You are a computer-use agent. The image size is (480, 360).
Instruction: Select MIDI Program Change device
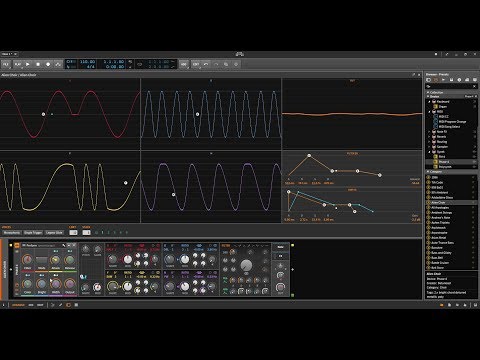point(452,122)
